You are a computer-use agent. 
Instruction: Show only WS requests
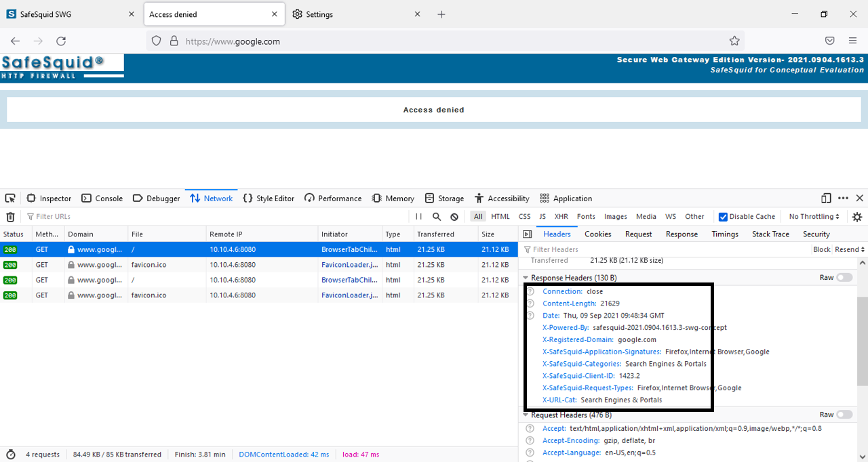[x=670, y=217]
